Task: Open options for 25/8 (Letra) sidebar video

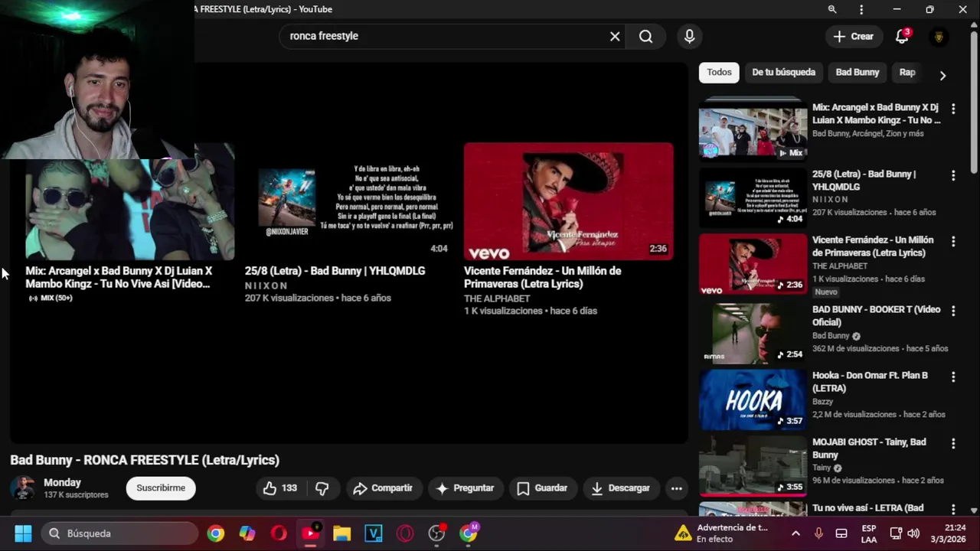Action: point(953,175)
